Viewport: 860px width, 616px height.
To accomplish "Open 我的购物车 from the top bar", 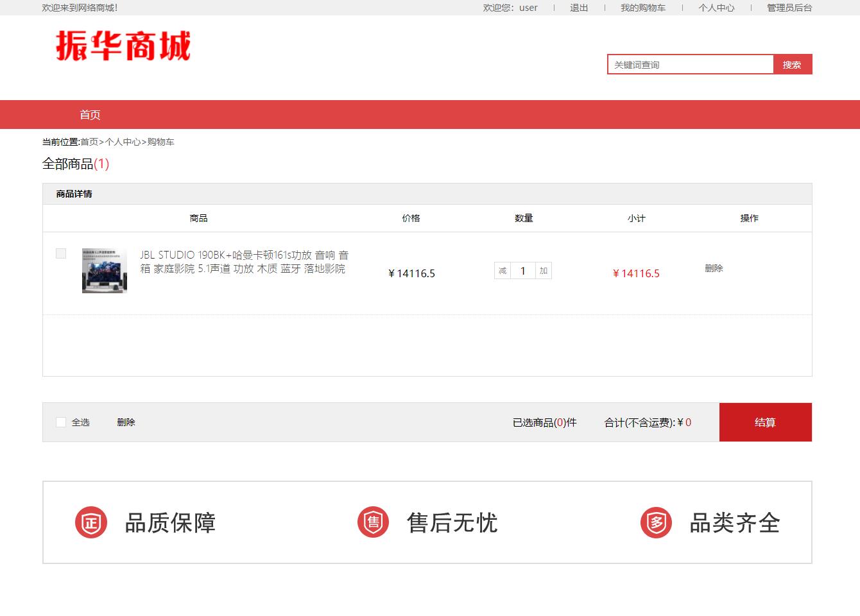I will pos(643,8).
